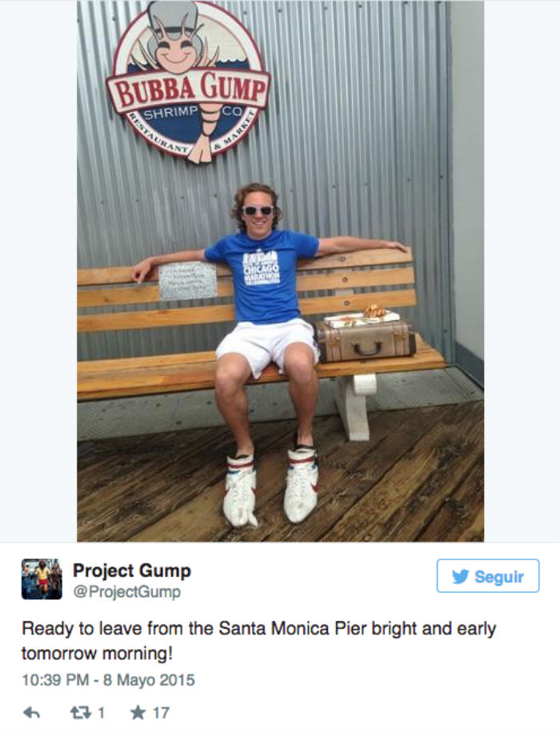Favorite the tweet with the star icon

point(137,712)
